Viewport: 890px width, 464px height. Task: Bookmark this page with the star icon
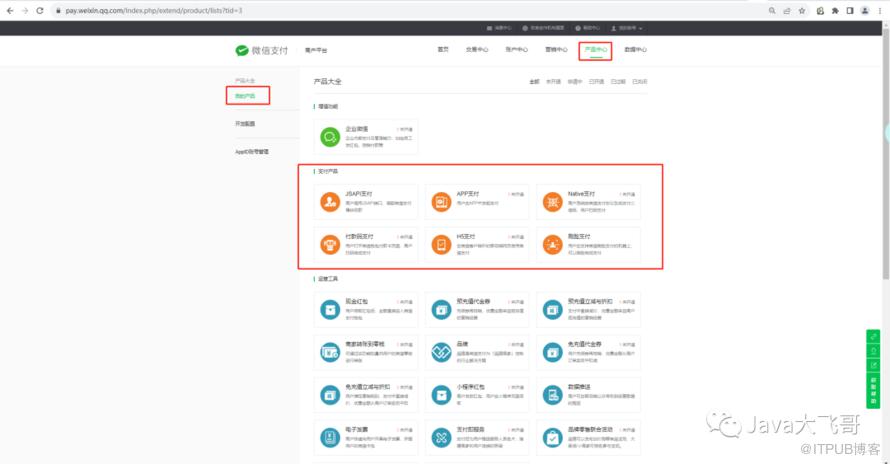coord(803,9)
